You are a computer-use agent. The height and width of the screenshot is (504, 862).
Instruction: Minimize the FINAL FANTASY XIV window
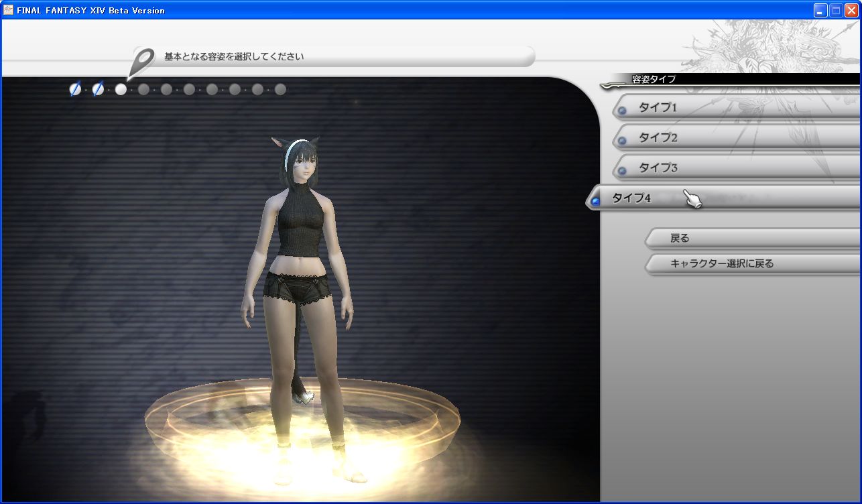821,10
